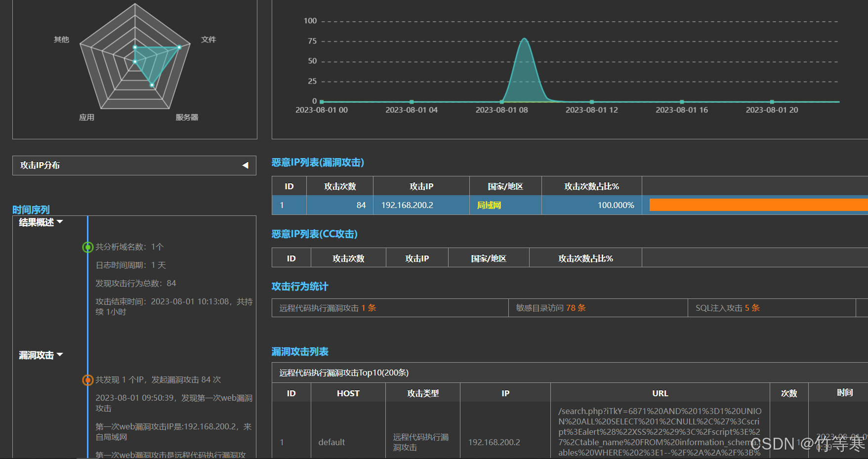Select the 192.168.200.2 cell in malicious IP list
The image size is (868, 459).
[421, 205]
